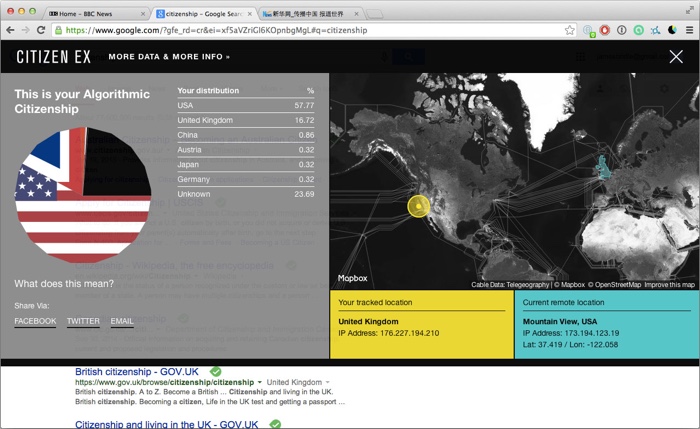The height and width of the screenshot is (429, 700).
Task: Select the China distribution row
Action: [x=246, y=135]
